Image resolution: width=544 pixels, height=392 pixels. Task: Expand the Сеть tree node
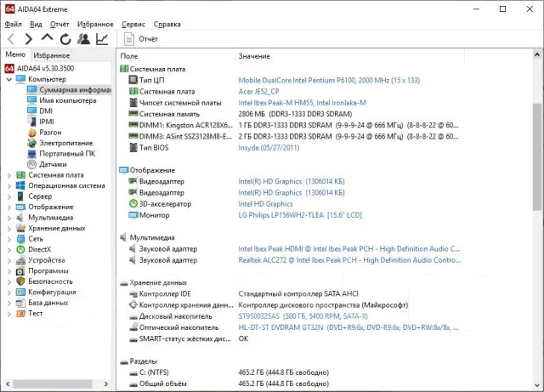[x=9, y=239]
